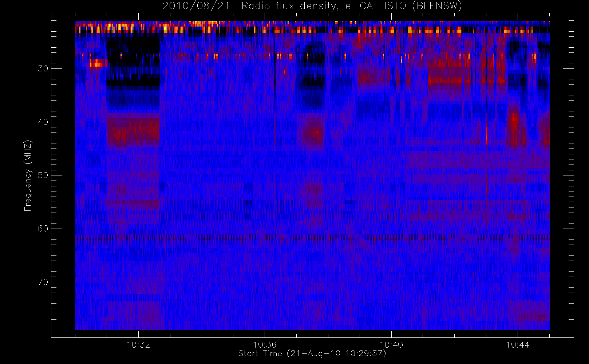This screenshot has height=364, width=589.
Task: Click the 50 MHz frequency tick label
Action: (43, 175)
